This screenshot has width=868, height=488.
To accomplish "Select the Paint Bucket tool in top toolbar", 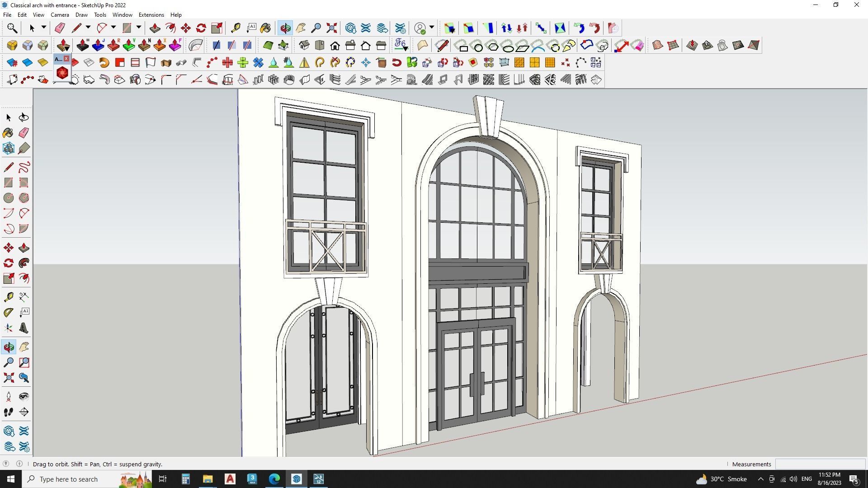I will [265, 28].
